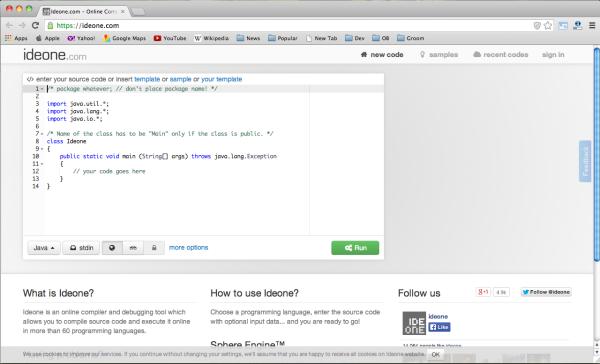Select the public visibility globe button
Screen dimensions: 600x364
[112, 248]
